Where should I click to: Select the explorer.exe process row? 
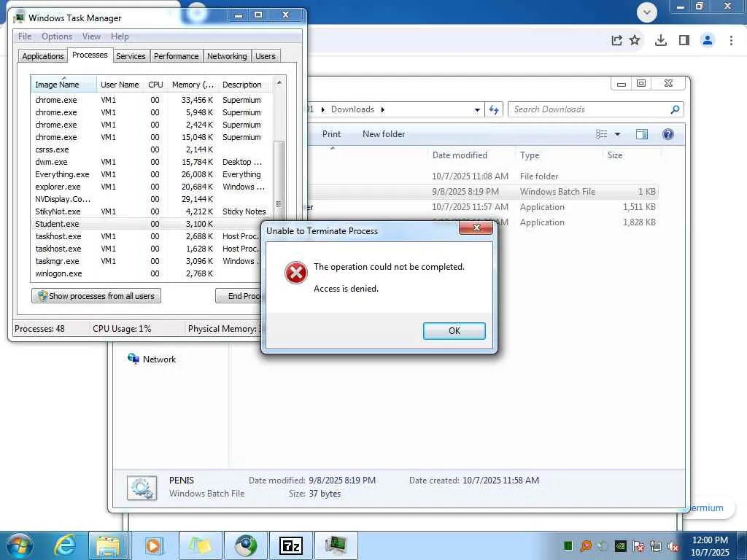click(x=152, y=187)
